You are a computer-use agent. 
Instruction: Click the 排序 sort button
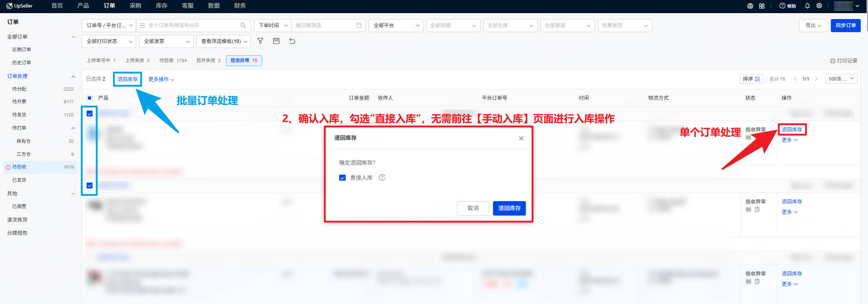coord(751,79)
